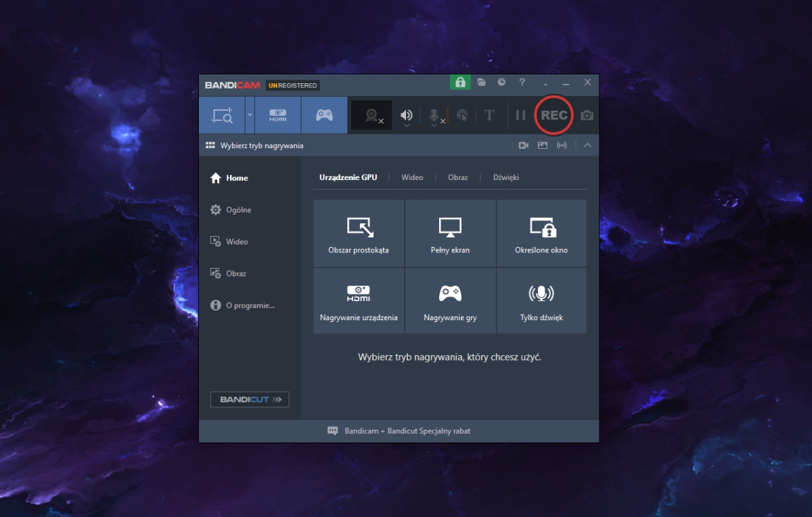
Task: Toggle the text overlay (T) tool
Action: point(489,115)
